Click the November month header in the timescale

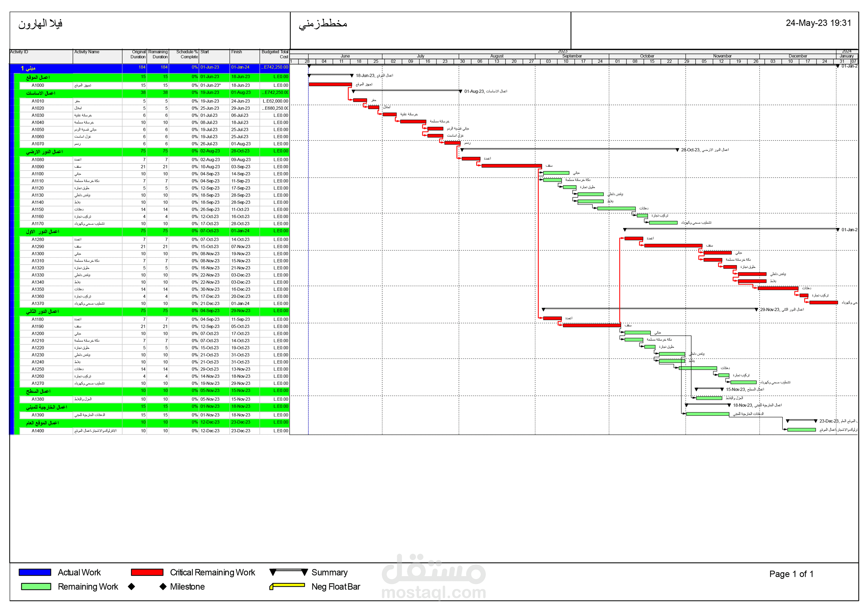(x=722, y=56)
